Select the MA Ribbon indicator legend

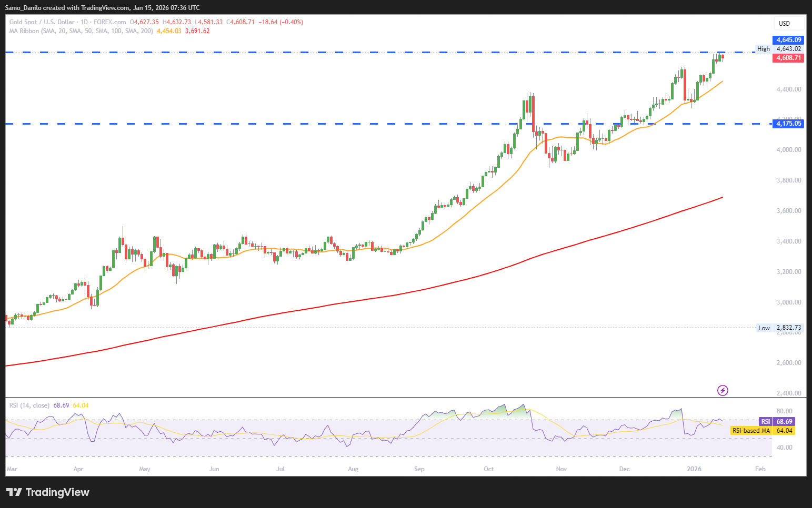(x=81, y=31)
